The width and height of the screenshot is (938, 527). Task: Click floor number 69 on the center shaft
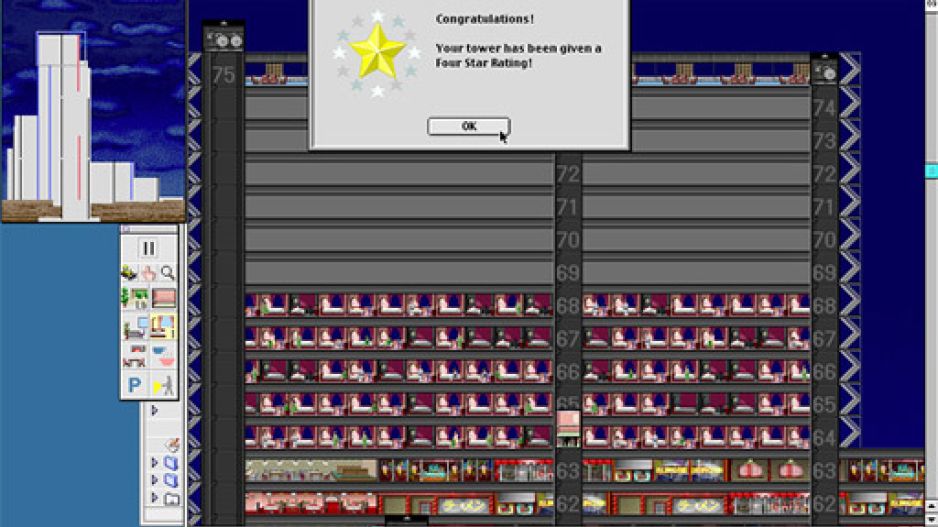pos(568,273)
